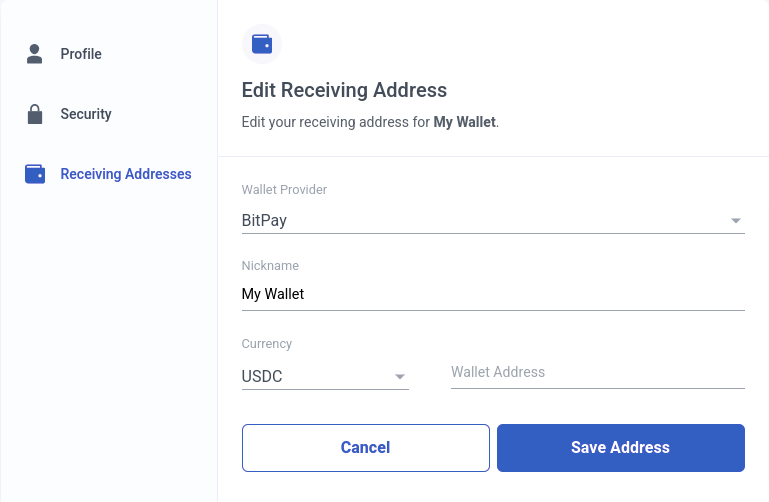Screen dimensions: 769x502
Task: Open the Profile settings section
Action: pos(81,54)
